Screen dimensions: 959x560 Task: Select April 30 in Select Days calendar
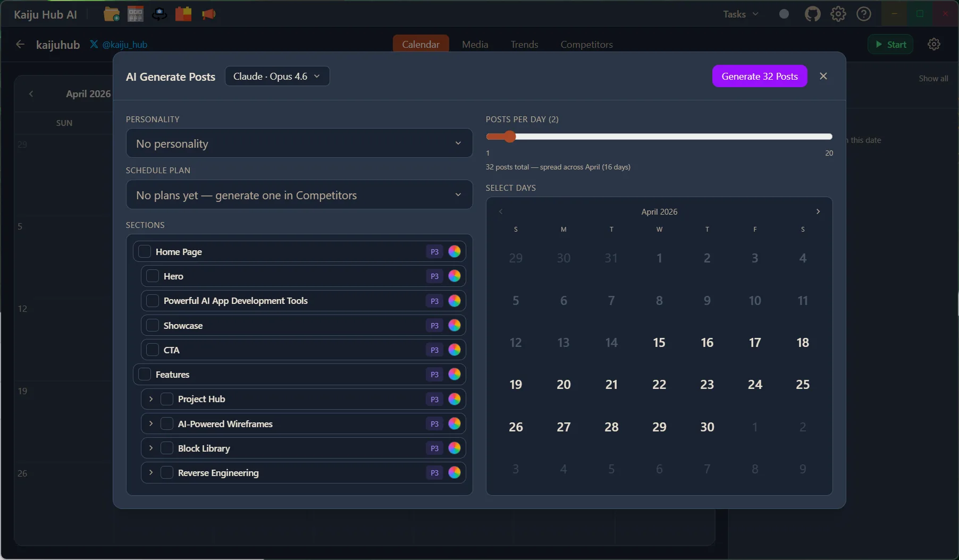click(x=707, y=427)
